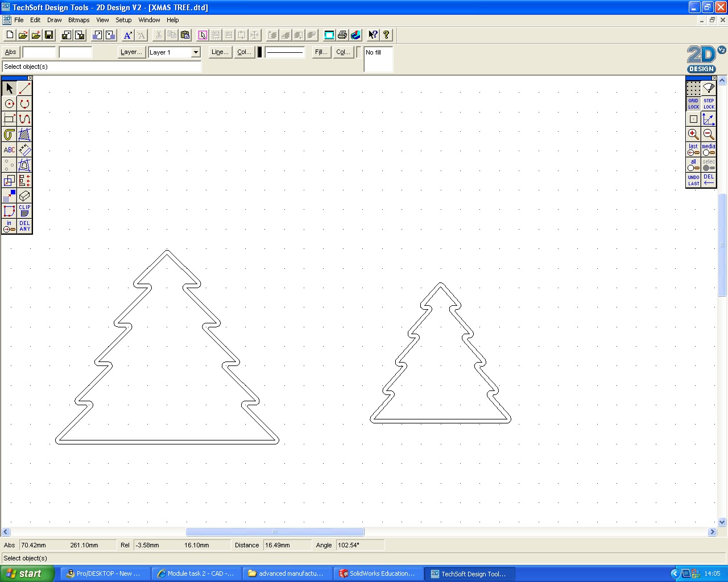Select the crosshatch fill tool
728x582 pixels.
pyautogui.click(x=24, y=134)
